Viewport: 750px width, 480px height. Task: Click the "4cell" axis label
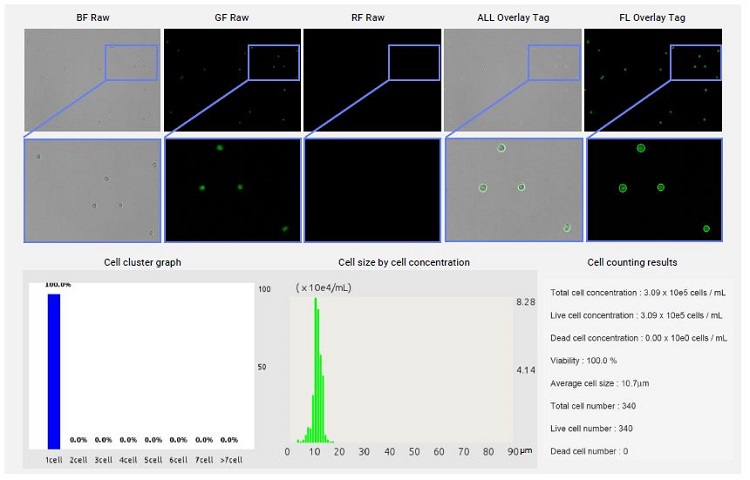click(128, 460)
